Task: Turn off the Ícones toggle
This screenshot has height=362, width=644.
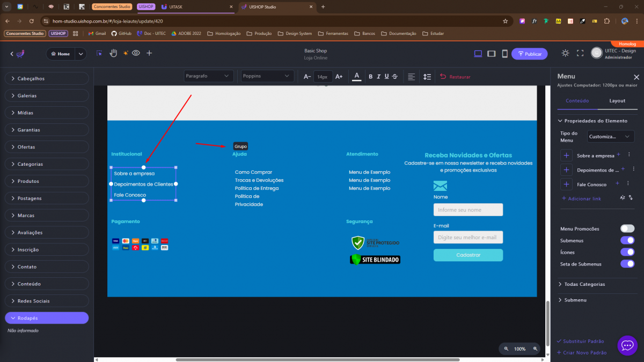Action: [627, 252]
